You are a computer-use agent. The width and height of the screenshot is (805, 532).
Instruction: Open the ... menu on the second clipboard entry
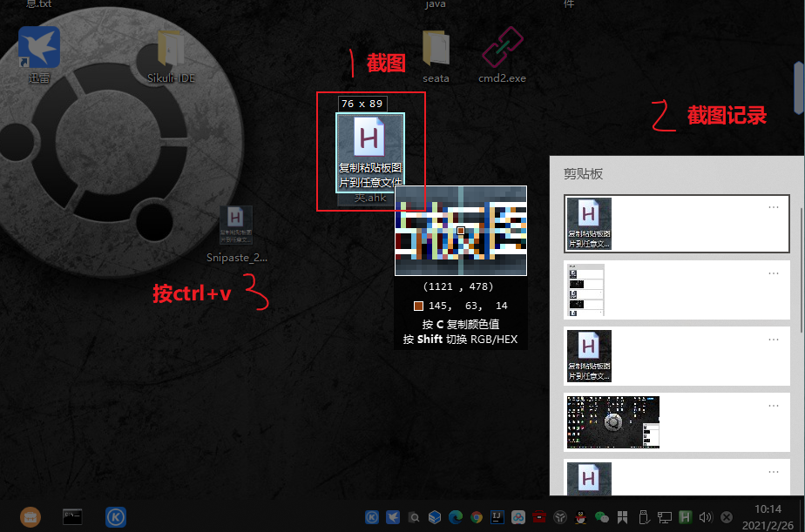coord(774,273)
